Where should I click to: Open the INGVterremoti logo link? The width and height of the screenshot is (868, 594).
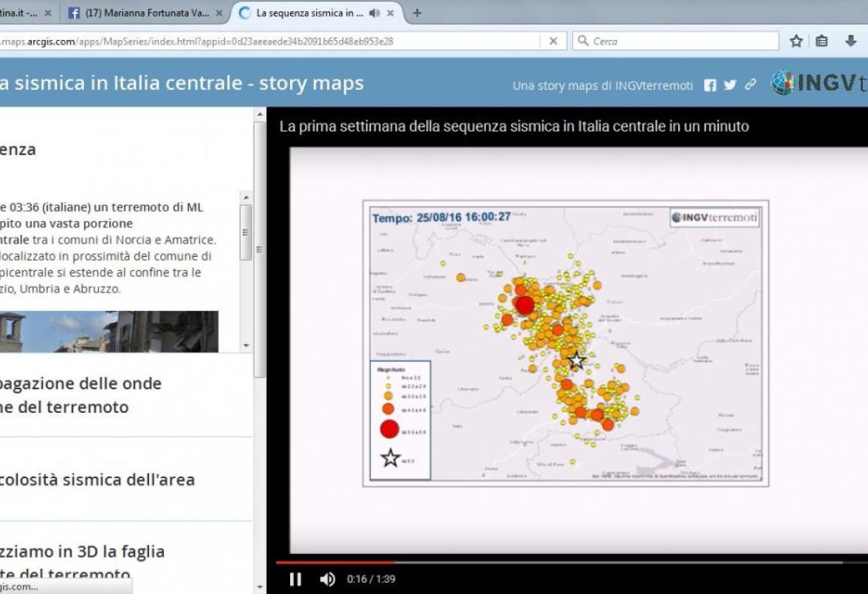[819, 83]
